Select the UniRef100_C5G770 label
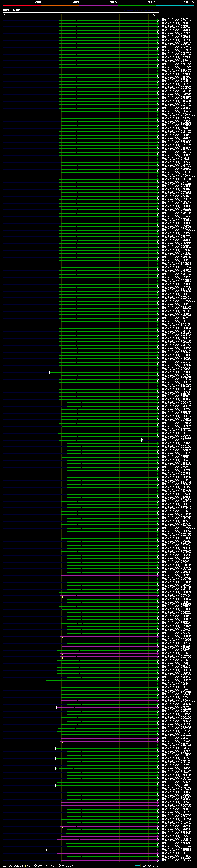The image size is (197, 868). click(x=176, y=860)
